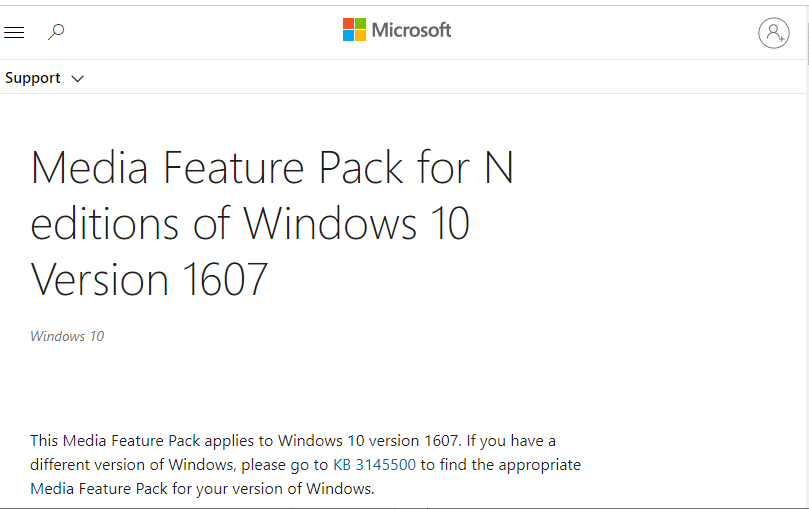Click the words "to find the appropriate"
Image resolution: width=809 pixels, height=509 pixels.
pyautogui.click(x=500, y=465)
